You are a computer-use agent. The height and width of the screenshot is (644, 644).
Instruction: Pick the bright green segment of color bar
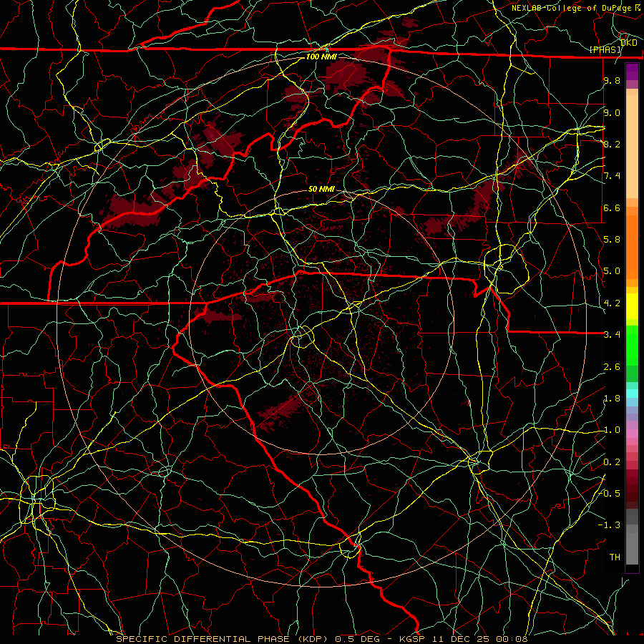click(x=632, y=346)
